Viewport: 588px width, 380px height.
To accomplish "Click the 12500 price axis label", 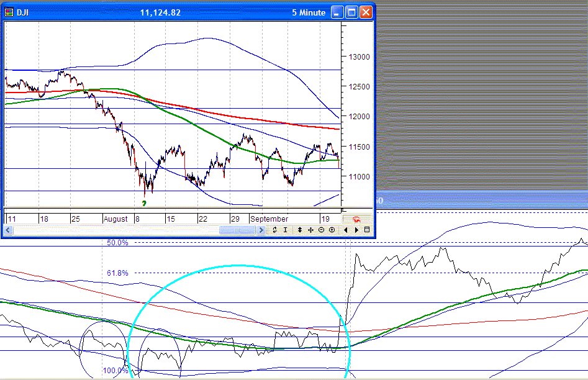I will click(x=360, y=87).
